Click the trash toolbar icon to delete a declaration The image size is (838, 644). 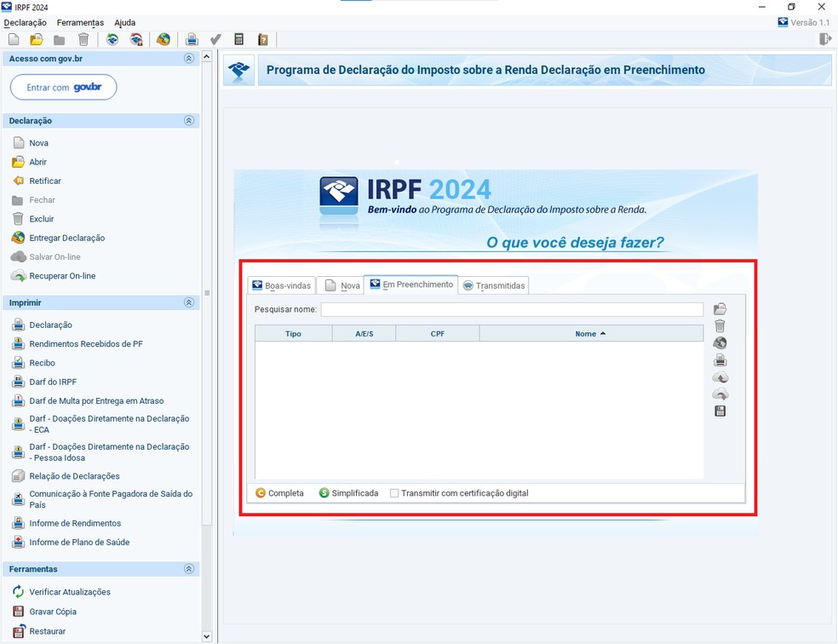tap(83, 39)
